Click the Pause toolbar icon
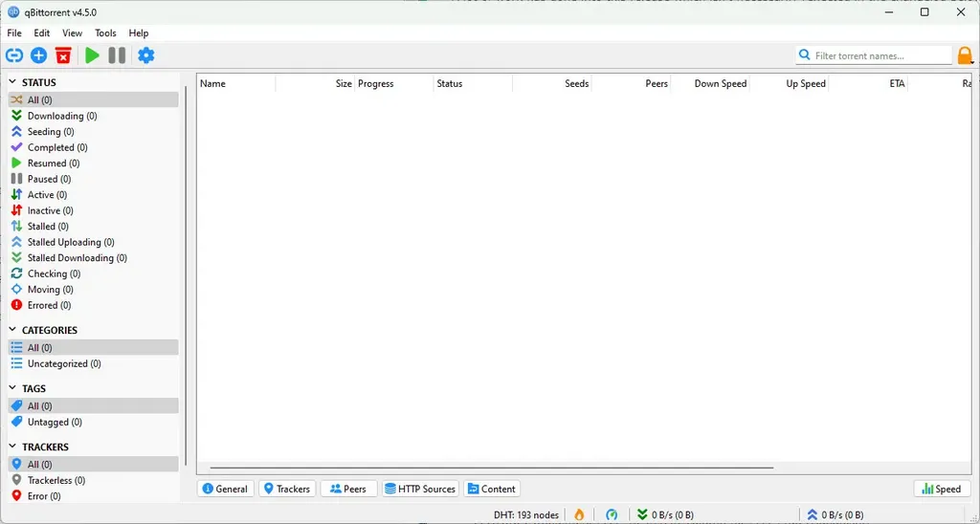 point(117,55)
